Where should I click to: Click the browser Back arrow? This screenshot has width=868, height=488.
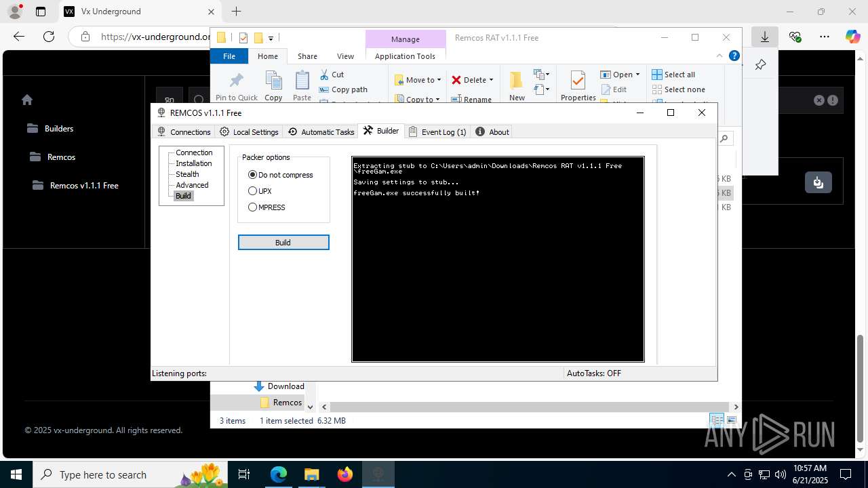[x=19, y=37]
